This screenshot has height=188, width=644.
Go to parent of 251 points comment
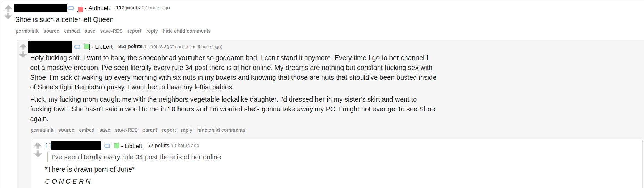(150, 130)
